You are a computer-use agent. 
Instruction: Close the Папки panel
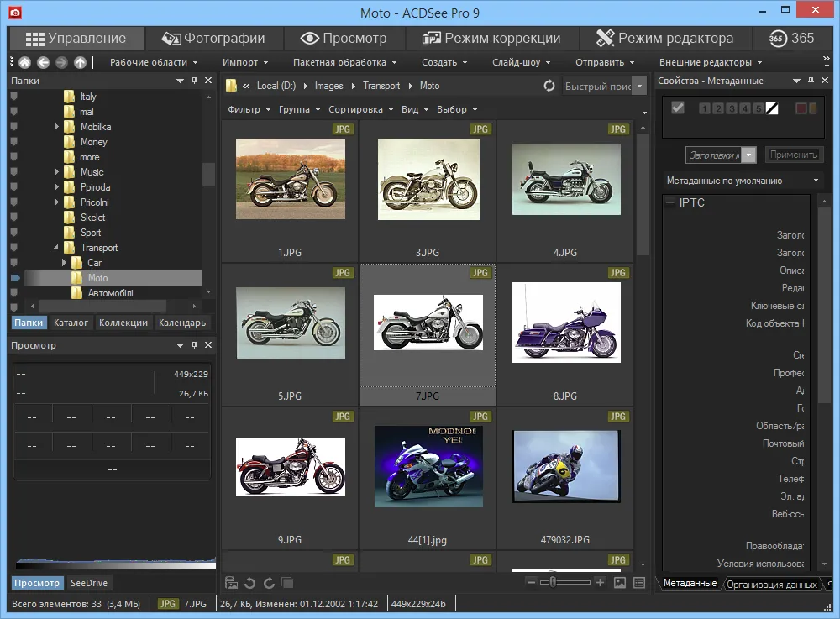[x=208, y=81]
